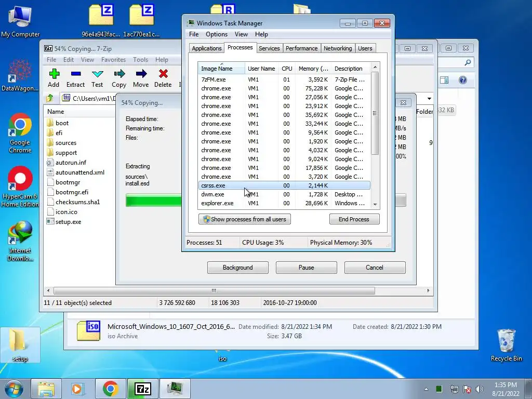Open Task Manager Help menu
Viewport: 532px width, 399px height.
(x=261, y=34)
